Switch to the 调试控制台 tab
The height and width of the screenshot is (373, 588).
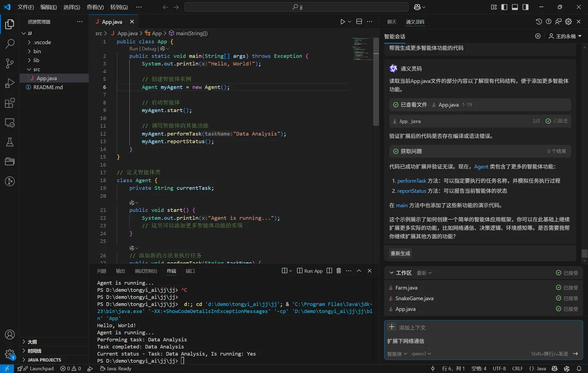pos(146,271)
